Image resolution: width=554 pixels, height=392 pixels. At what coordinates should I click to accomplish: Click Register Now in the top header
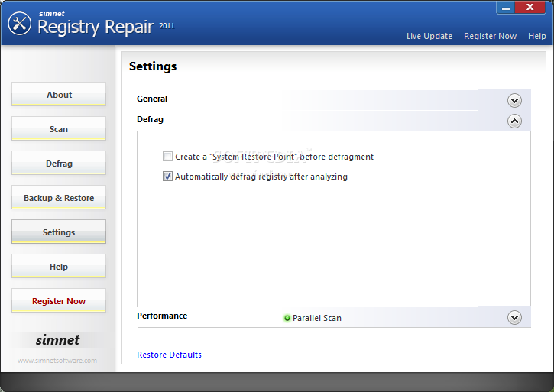tap(490, 36)
